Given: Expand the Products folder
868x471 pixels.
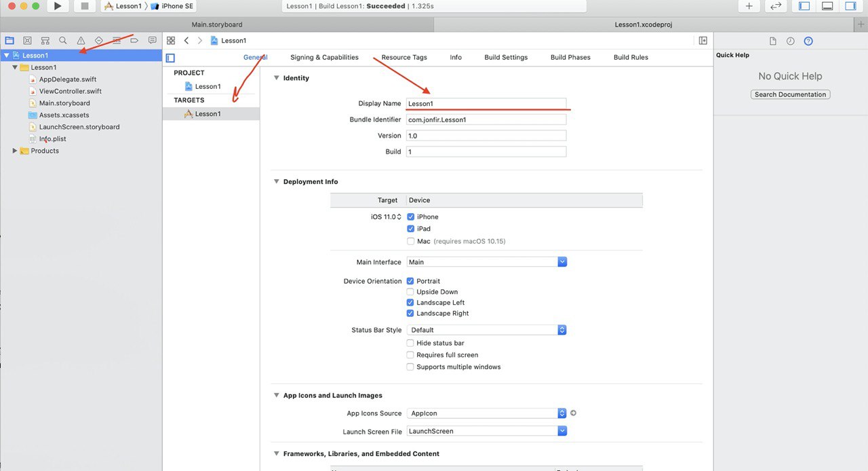Looking at the screenshot, I should 15,151.
